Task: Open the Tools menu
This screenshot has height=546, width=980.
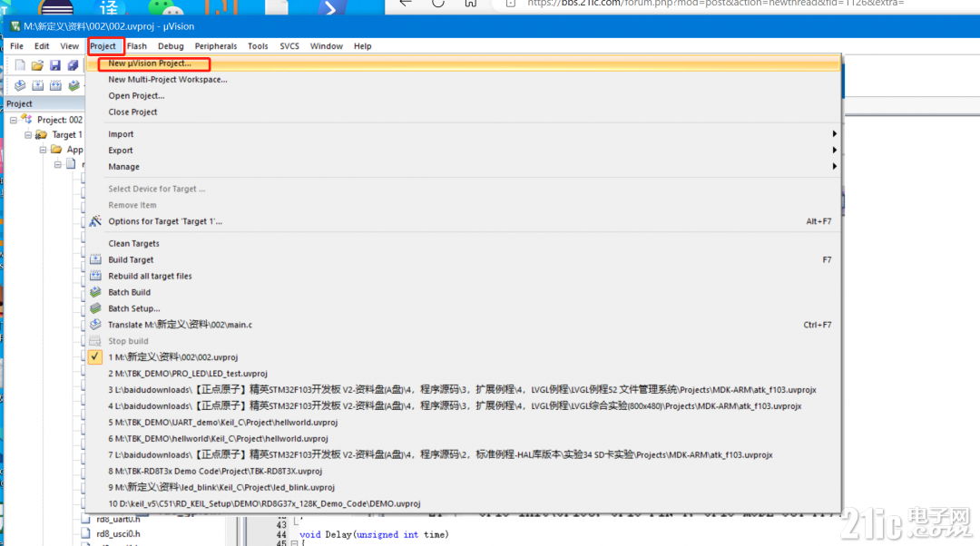Action: tap(258, 46)
